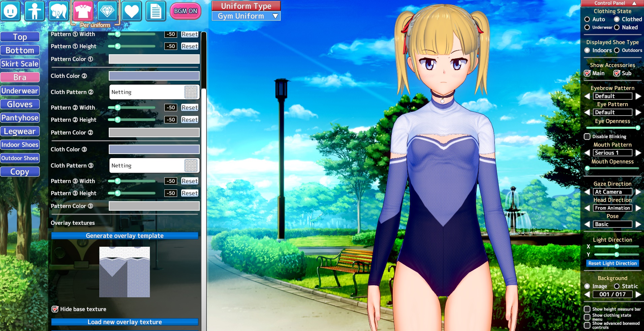The width and height of the screenshot is (644, 331).
Task: Switch to the Top clothing tab
Action: [x=20, y=37]
